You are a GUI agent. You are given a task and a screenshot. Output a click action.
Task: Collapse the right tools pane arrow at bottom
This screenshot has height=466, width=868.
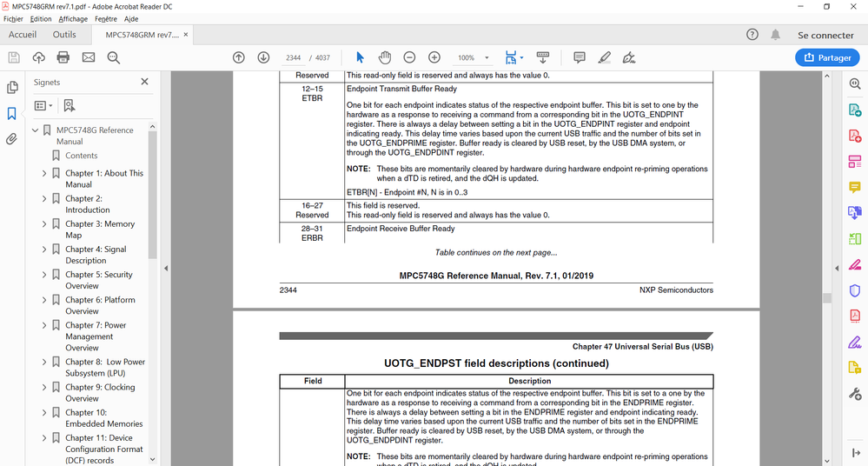tap(856, 453)
